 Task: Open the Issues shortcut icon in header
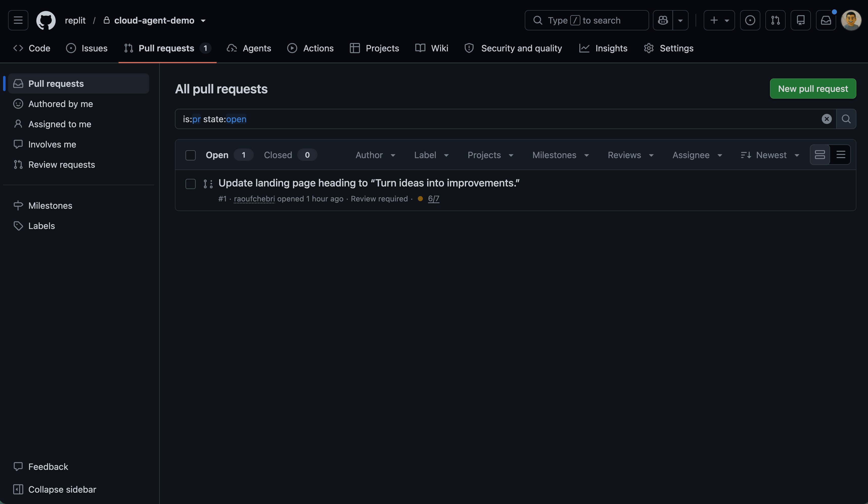point(750,20)
